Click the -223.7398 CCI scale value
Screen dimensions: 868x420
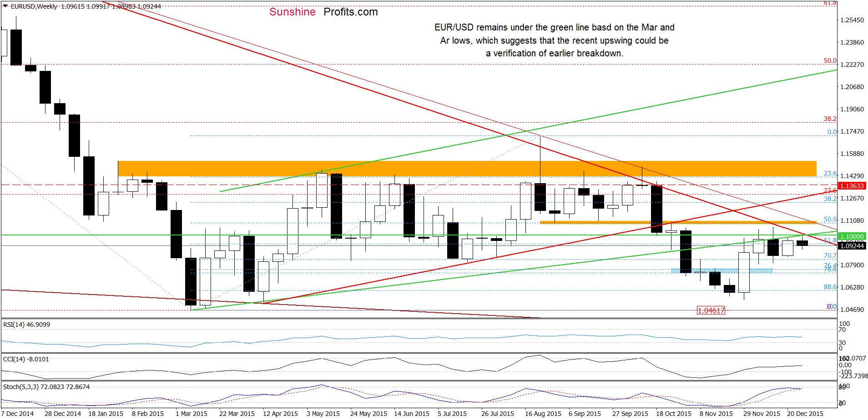tap(853, 376)
